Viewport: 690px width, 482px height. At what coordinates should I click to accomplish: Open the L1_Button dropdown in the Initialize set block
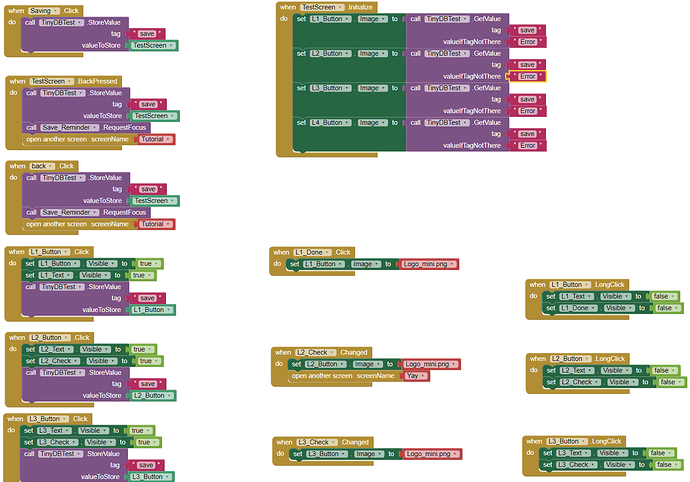coord(330,19)
